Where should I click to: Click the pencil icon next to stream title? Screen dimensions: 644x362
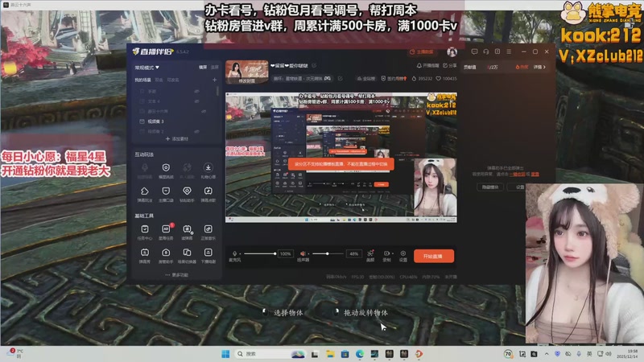coord(314,66)
